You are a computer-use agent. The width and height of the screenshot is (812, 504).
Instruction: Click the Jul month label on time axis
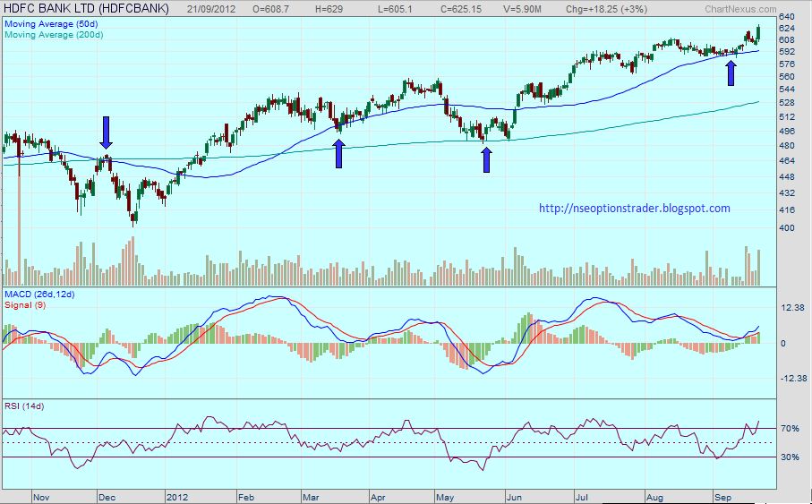(x=582, y=497)
